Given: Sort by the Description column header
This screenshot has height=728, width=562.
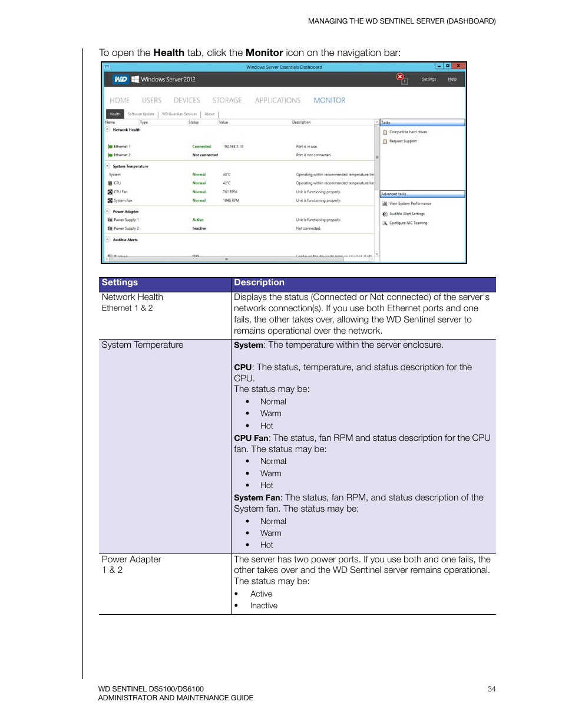Looking at the screenshot, I should pyautogui.click(x=333, y=122).
